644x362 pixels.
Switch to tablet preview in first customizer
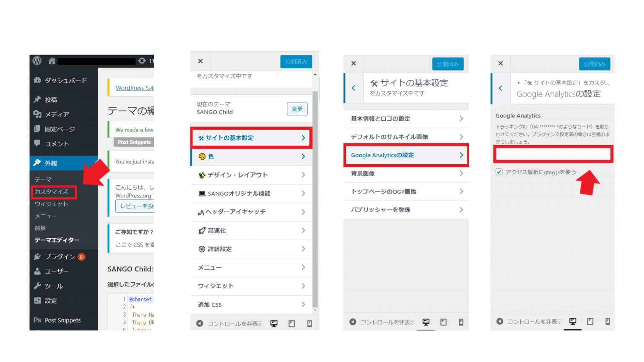[292, 323]
